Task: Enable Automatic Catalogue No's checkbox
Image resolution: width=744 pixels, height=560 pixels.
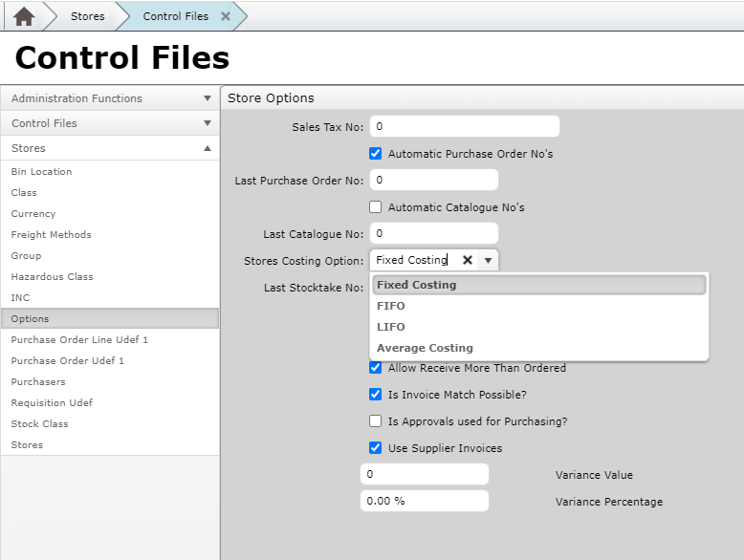Action: [x=376, y=207]
